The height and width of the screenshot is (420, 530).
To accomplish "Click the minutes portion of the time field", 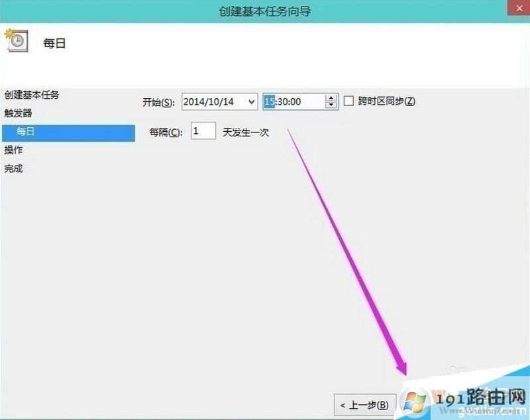I will coord(283,101).
